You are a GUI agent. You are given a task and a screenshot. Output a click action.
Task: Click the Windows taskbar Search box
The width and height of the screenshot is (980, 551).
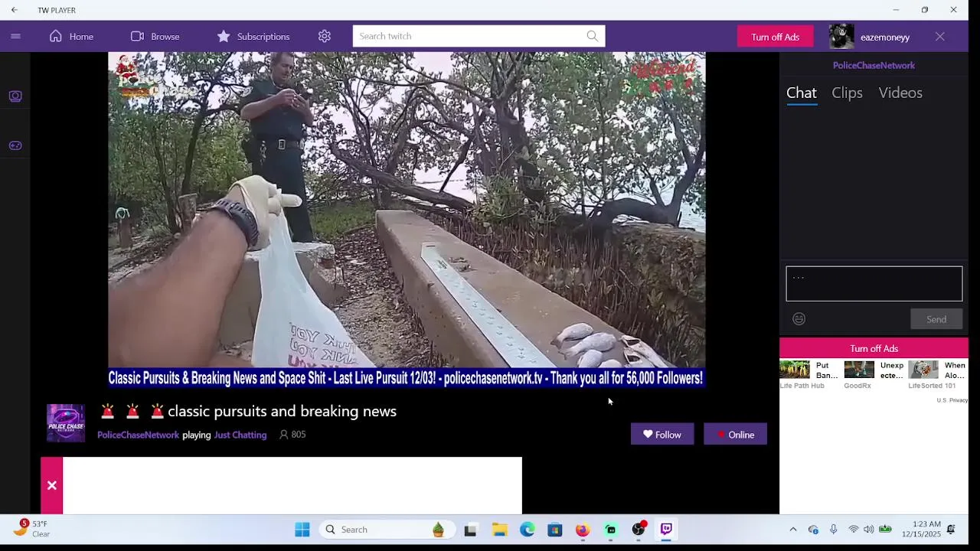(387, 530)
